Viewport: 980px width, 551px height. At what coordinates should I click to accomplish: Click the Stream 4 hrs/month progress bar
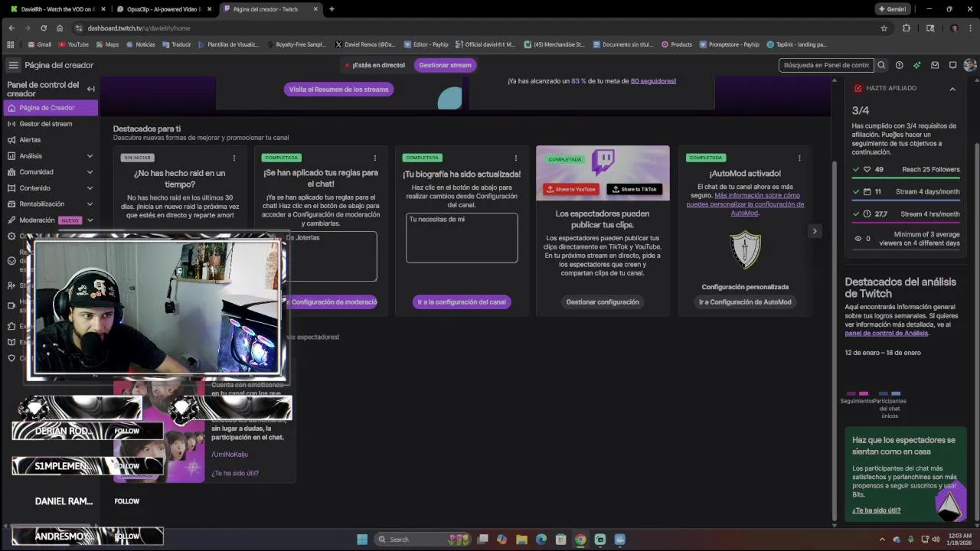pos(906,222)
